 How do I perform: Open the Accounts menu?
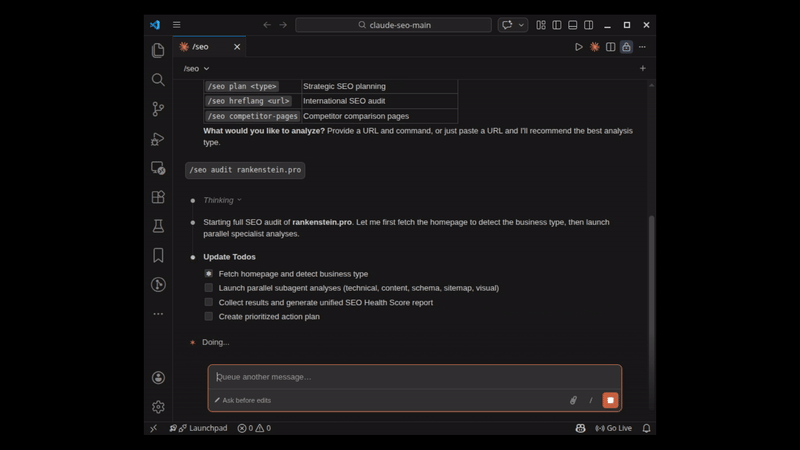pyautogui.click(x=158, y=378)
